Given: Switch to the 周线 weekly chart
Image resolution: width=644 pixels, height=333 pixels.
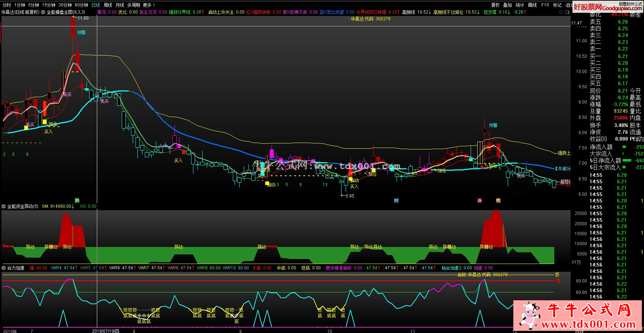Looking at the screenshot, I should (x=108, y=5).
